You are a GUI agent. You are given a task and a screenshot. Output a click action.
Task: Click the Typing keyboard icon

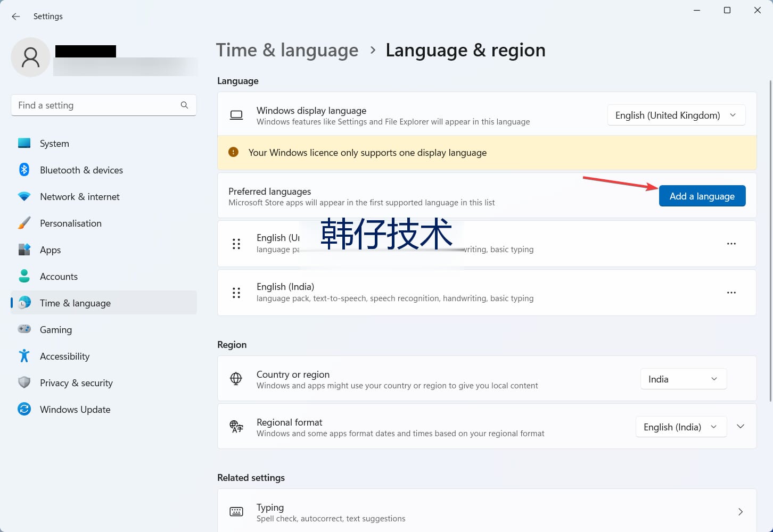pyautogui.click(x=236, y=512)
